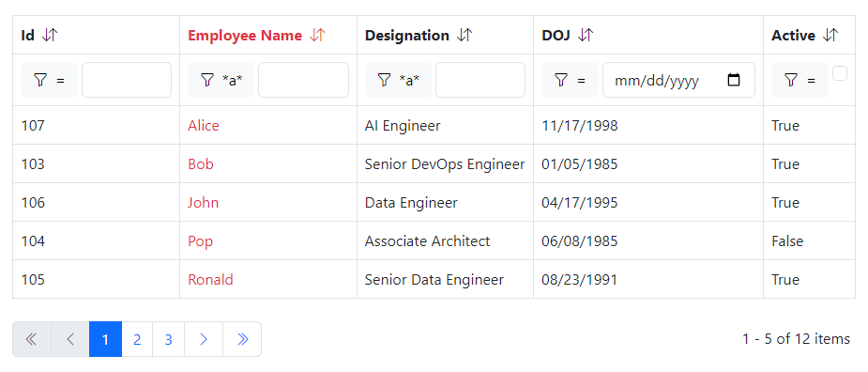Screen dimensions: 868x372
Task: Select page 3 in the pager
Action: (x=169, y=339)
